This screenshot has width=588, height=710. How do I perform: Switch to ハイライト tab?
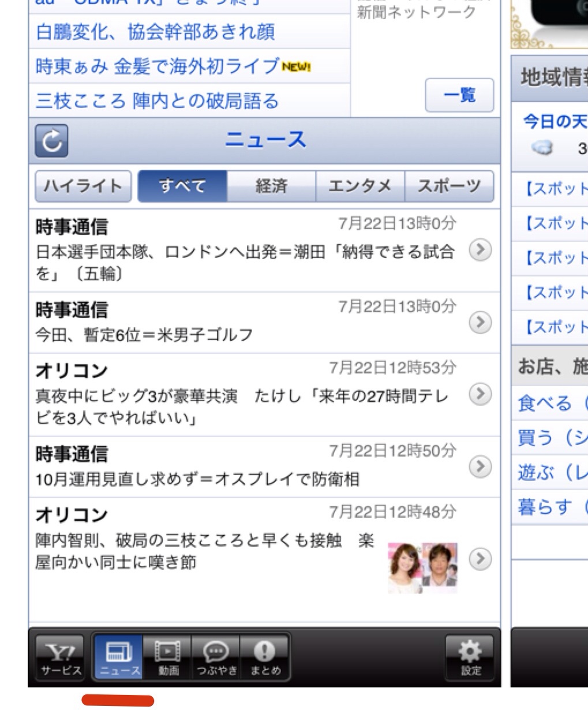[83, 186]
